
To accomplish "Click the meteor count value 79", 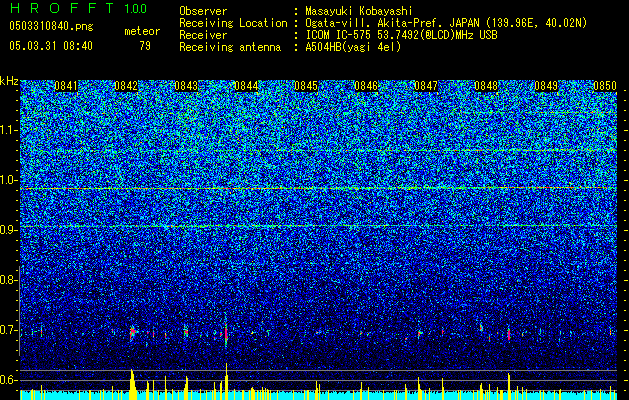I will [145, 46].
